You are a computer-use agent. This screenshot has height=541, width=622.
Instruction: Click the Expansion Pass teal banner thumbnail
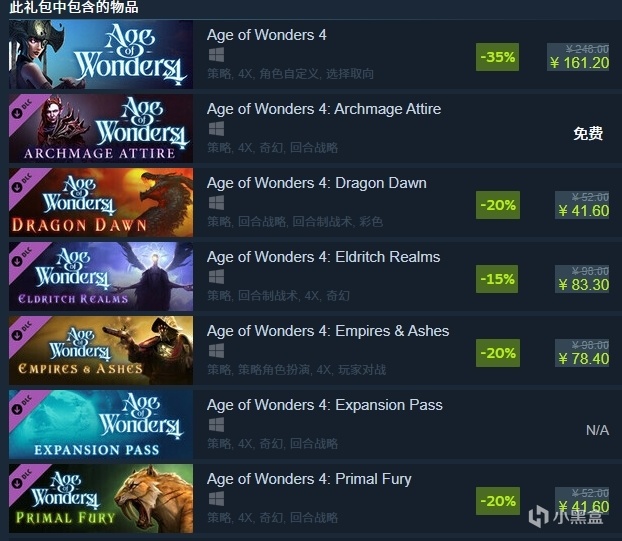pyautogui.click(x=101, y=424)
